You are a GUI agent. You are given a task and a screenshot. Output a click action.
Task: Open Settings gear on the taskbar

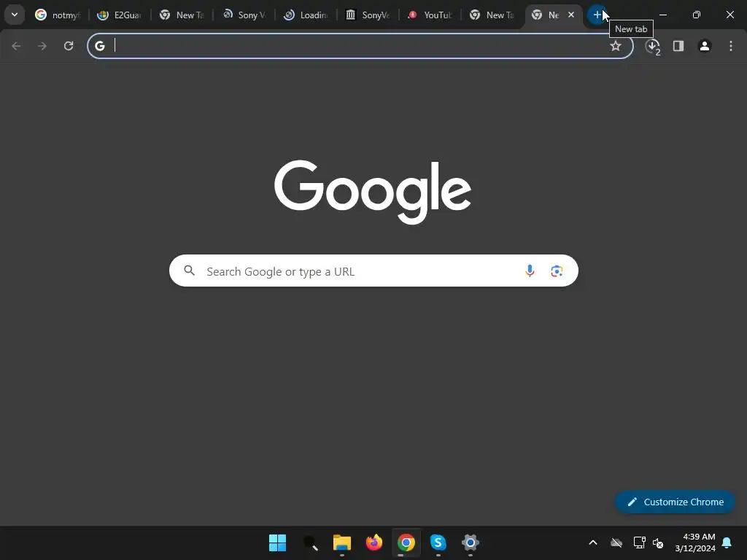coord(471,542)
